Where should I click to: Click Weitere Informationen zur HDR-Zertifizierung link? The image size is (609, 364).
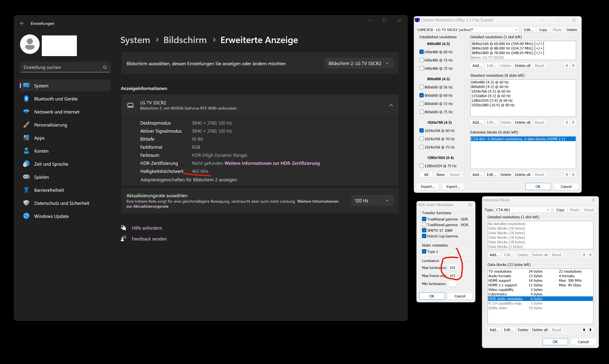click(x=272, y=163)
